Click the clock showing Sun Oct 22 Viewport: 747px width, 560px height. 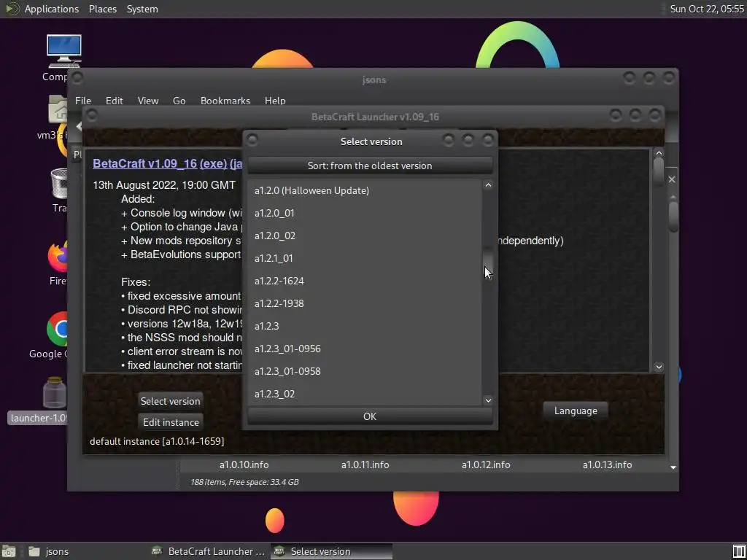point(706,9)
